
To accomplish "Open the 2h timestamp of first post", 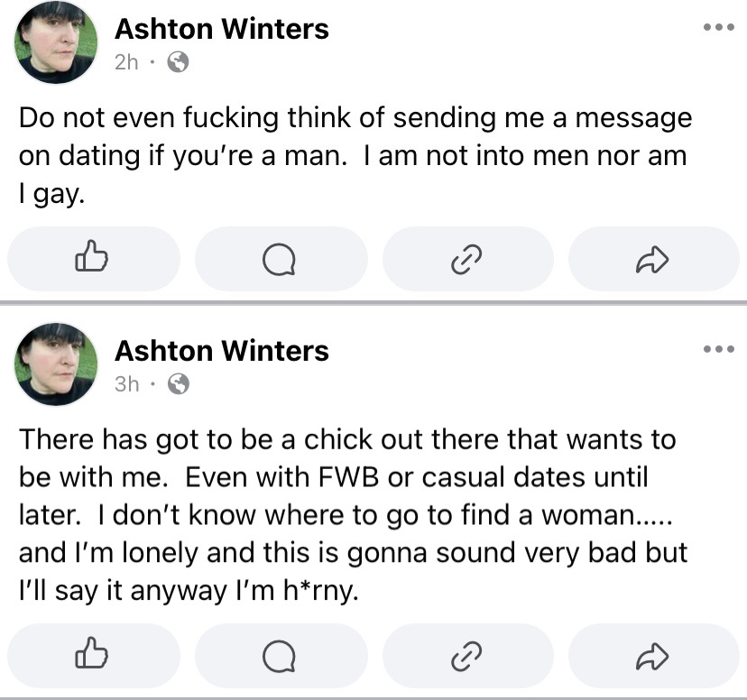I will [x=126, y=62].
